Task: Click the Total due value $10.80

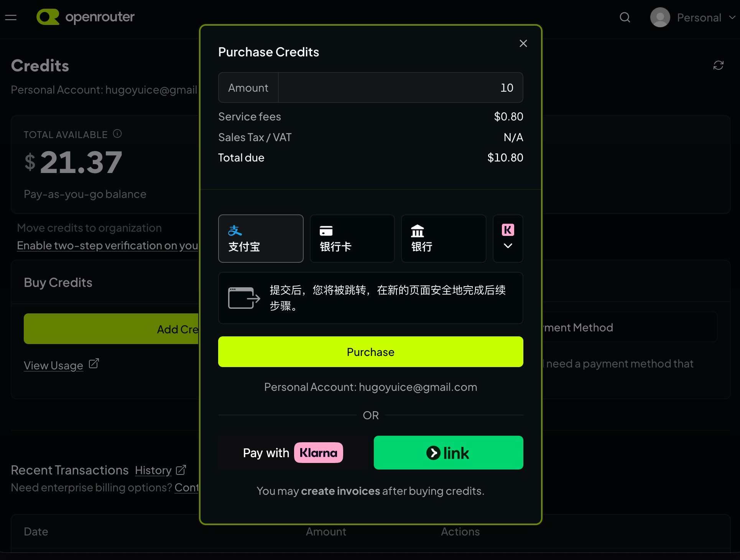Action: [x=505, y=158]
